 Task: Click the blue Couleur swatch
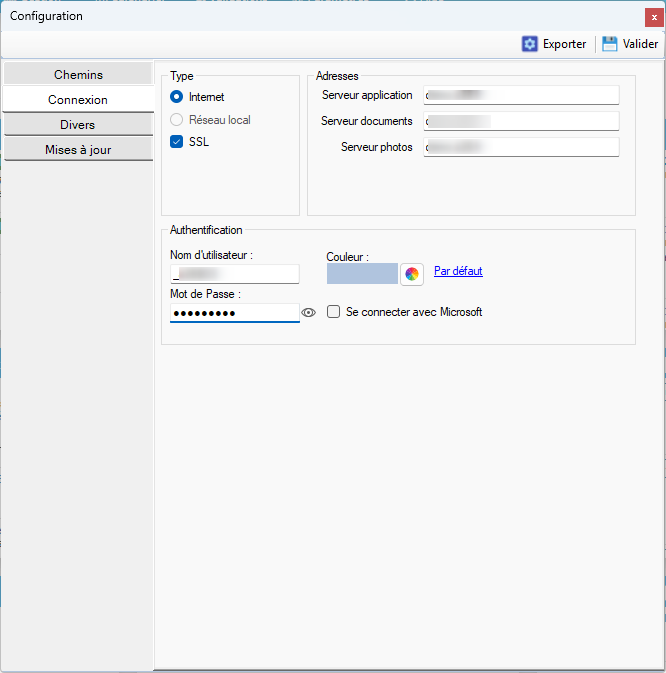(x=362, y=274)
